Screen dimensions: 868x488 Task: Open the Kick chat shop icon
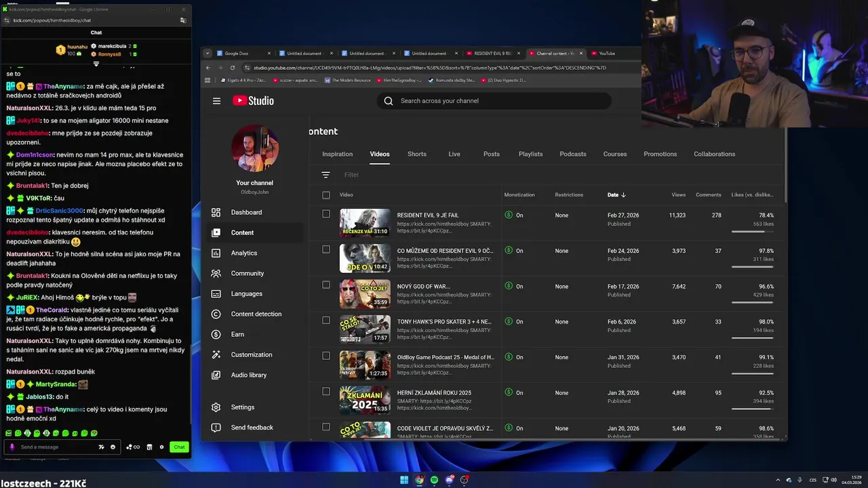tap(149, 447)
